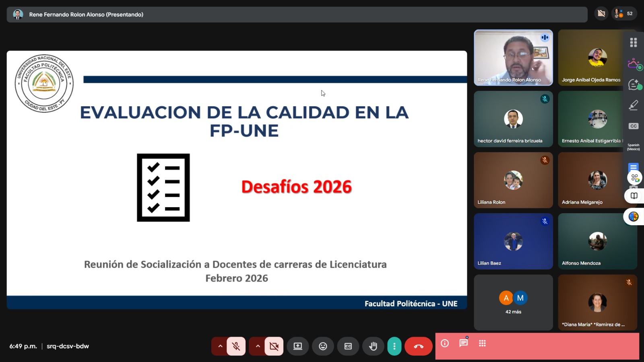Click the sidebar apps grid icon
The width and height of the screenshot is (644, 362).
pos(634,42)
